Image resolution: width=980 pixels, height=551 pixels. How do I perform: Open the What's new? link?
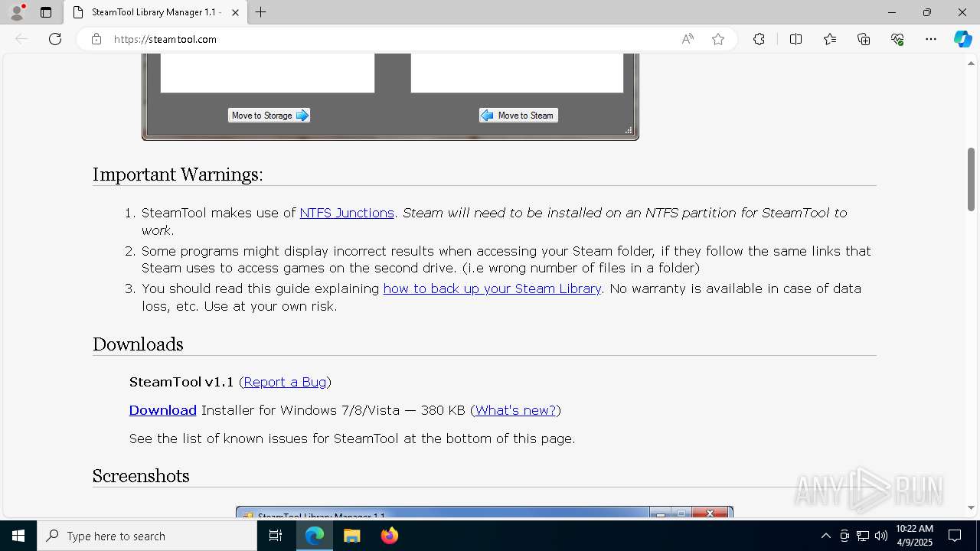(515, 410)
